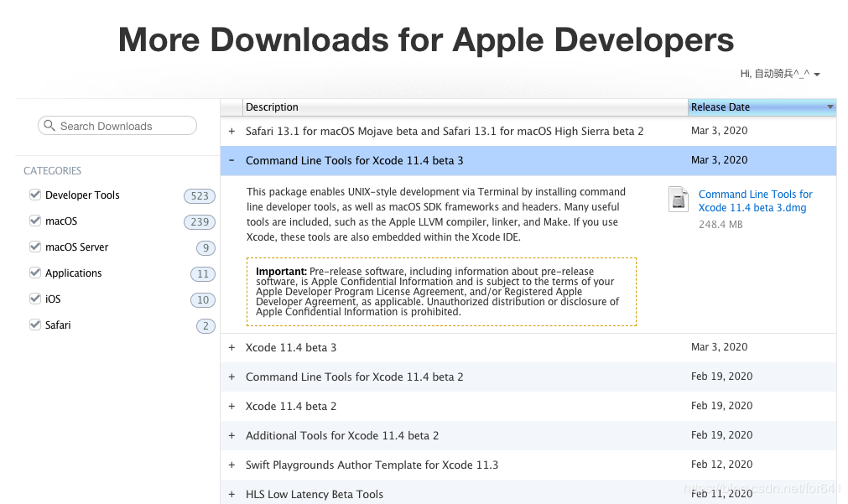Click the Feb 12, 2020 date
The height and width of the screenshot is (504, 848).
pyautogui.click(x=721, y=464)
